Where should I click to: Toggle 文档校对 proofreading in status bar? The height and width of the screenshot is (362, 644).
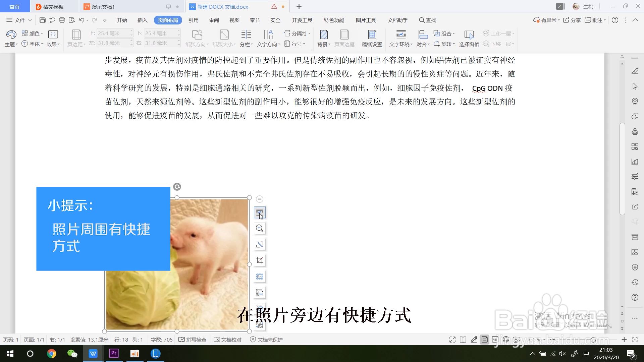[x=228, y=340]
